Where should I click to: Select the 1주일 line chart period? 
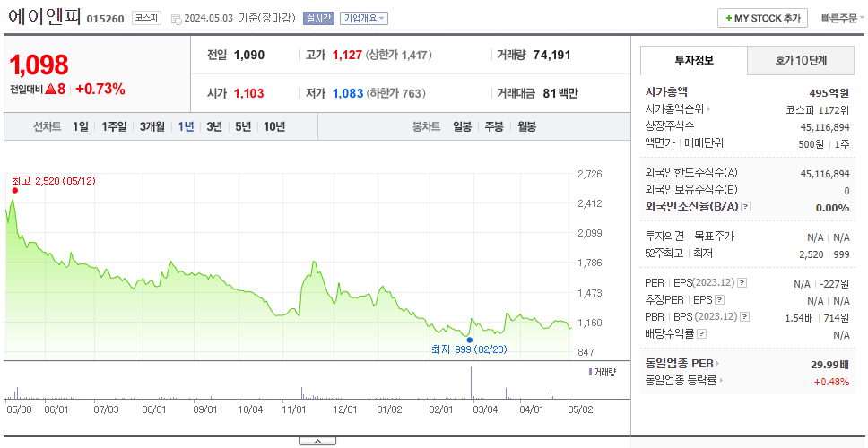point(114,126)
